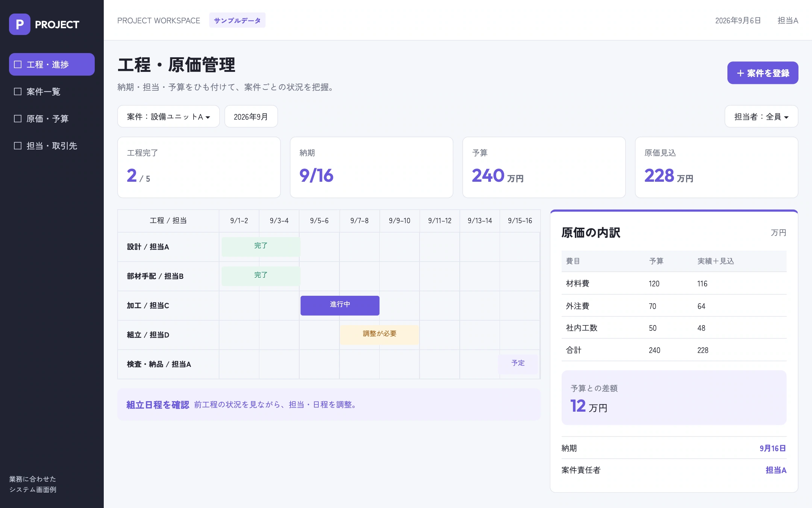
Task: Click the 担当A value beside 案件責任者
Action: coord(776,470)
